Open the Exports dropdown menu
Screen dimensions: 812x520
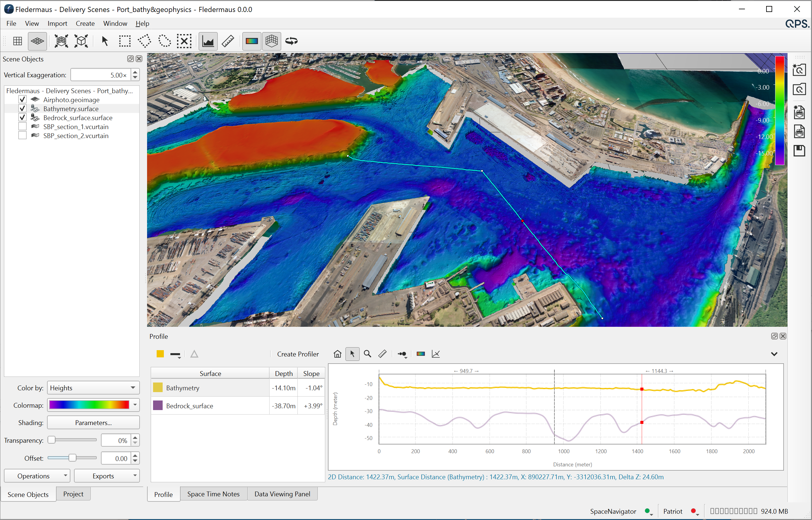point(107,476)
